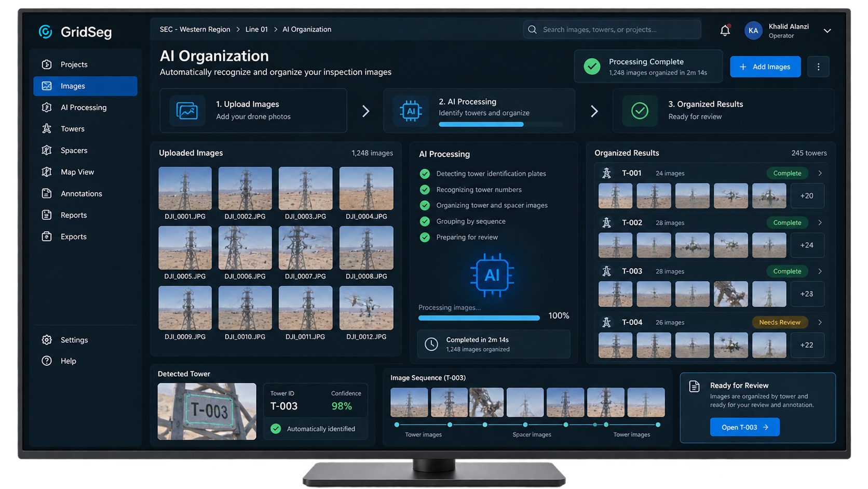Click the Needs Review badge on T-004
This screenshot has height=489, width=868.
(x=780, y=322)
